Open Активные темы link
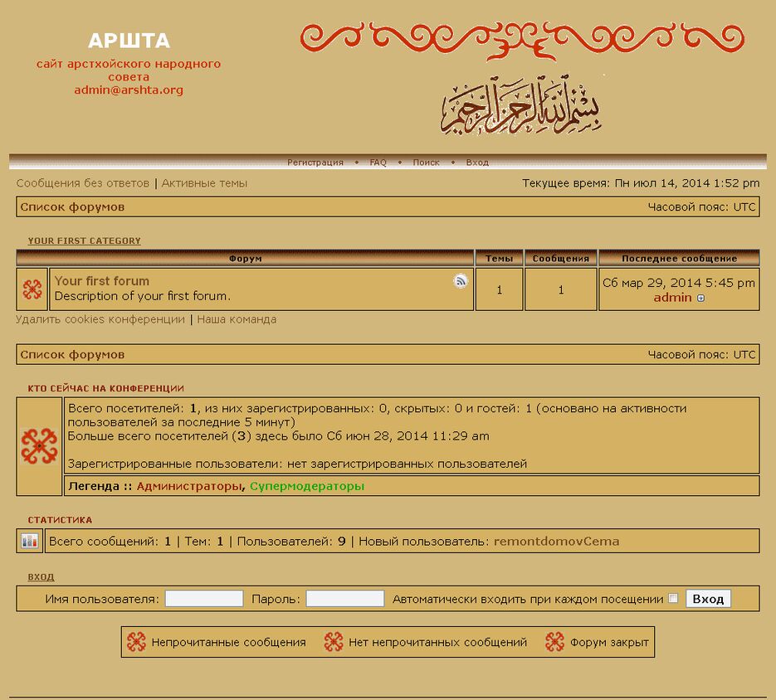The width and height of the screenshot is (776, 700). (204, 183)
